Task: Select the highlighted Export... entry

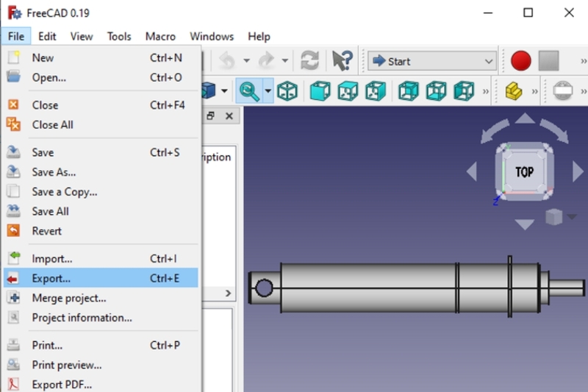Action: coord(101,278)
